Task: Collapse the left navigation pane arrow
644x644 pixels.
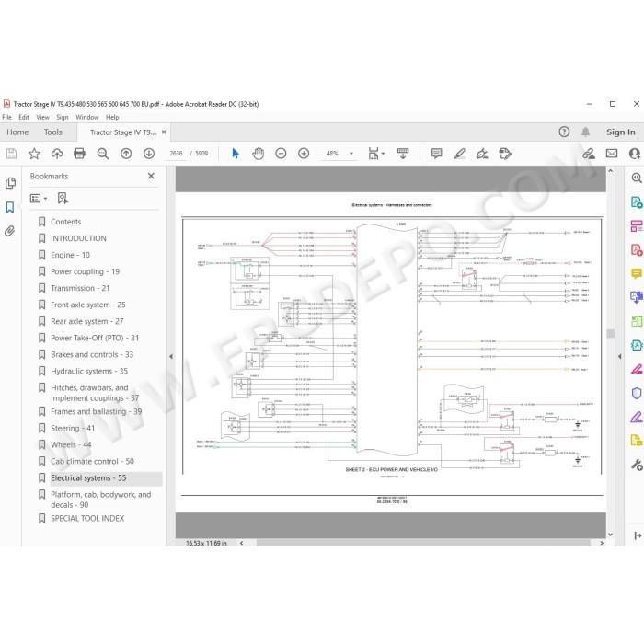Action: coord(171,357)
